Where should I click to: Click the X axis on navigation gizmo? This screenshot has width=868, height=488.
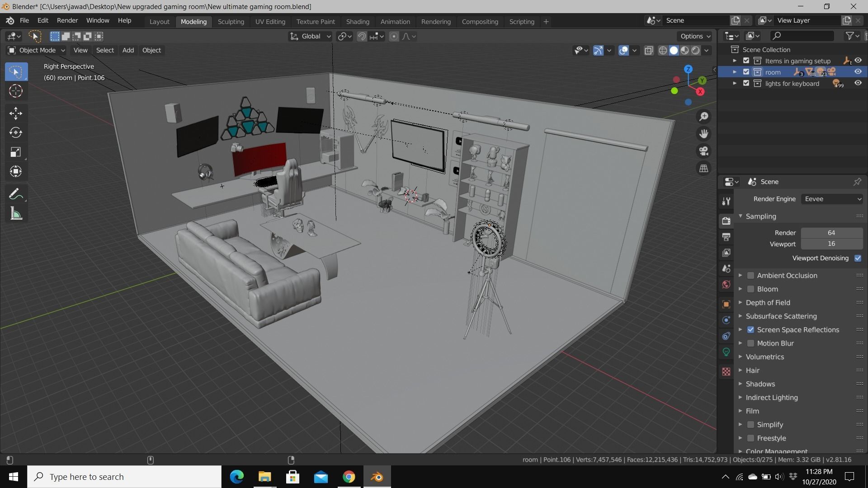(x=700, y=92)
